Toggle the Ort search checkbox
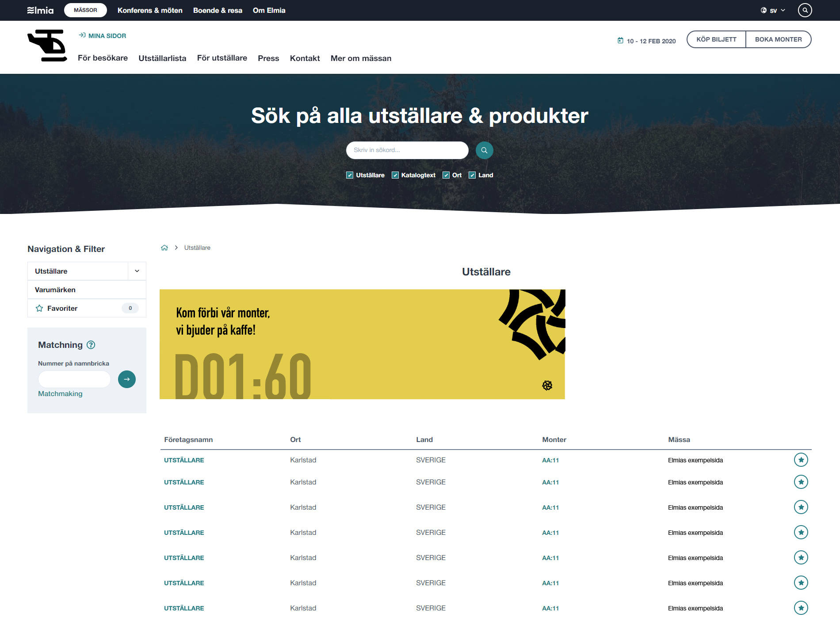This screenshot has height=633, width=840. click(446, 175)
